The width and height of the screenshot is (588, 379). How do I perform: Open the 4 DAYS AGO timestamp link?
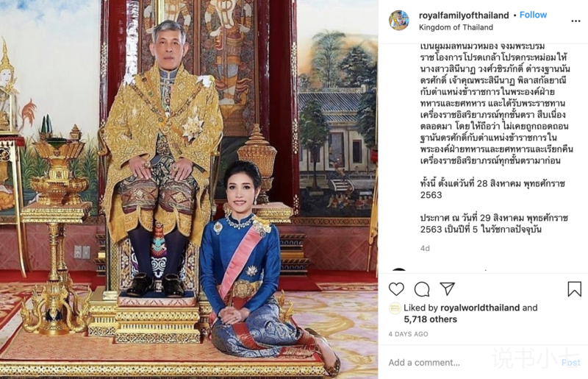pos(408,334)
